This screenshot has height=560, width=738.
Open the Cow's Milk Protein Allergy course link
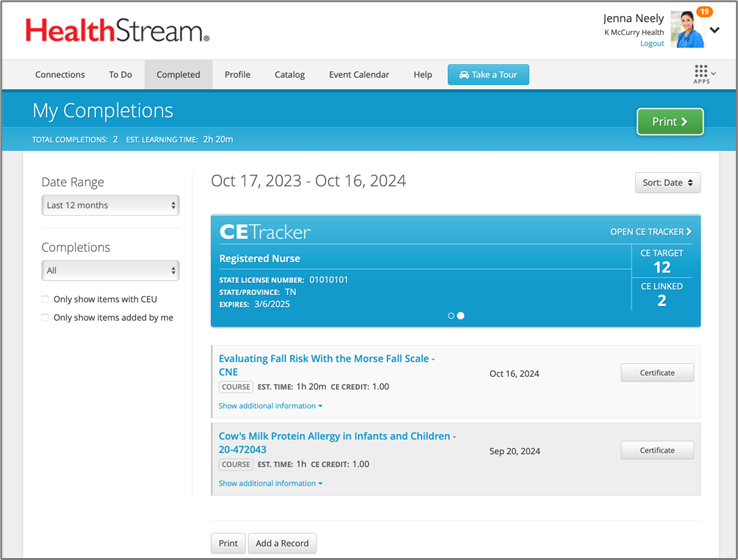pos(337,443)
